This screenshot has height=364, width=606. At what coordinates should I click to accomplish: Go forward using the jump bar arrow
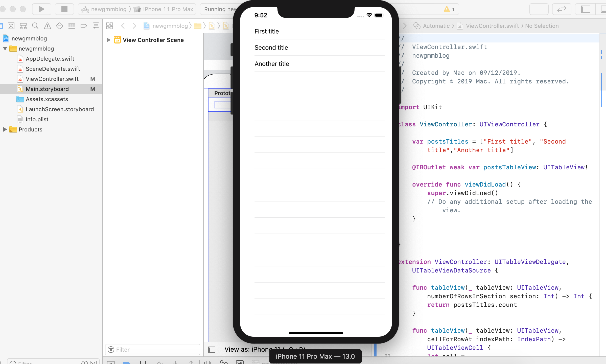134,26
